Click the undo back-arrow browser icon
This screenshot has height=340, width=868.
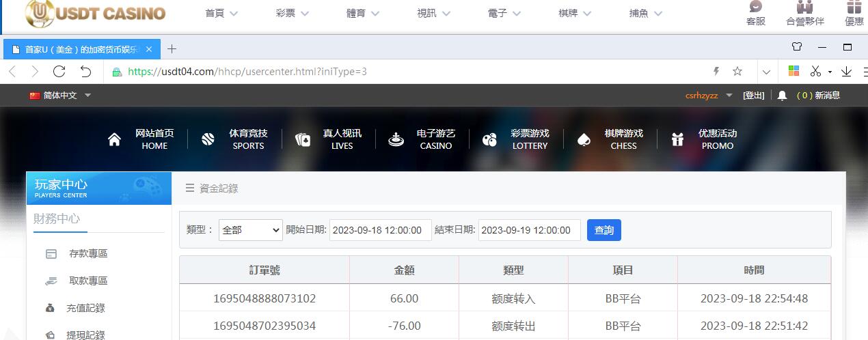tap(85, 72)
